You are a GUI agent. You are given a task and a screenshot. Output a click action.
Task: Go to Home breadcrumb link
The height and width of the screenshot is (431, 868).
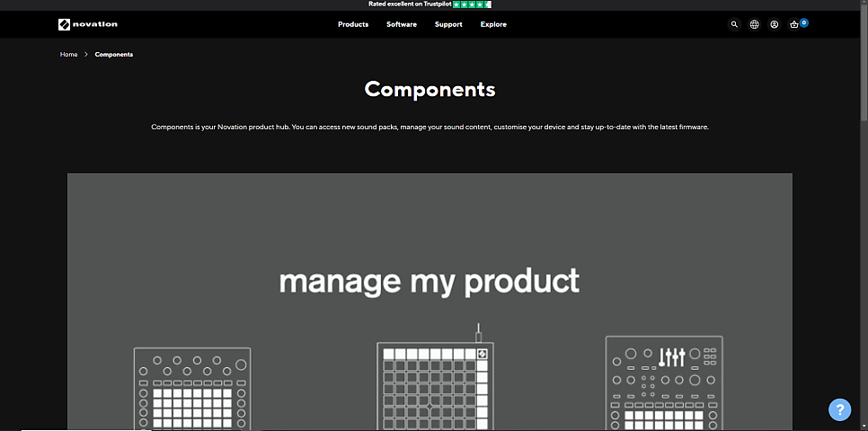click(x=68, y=54)
